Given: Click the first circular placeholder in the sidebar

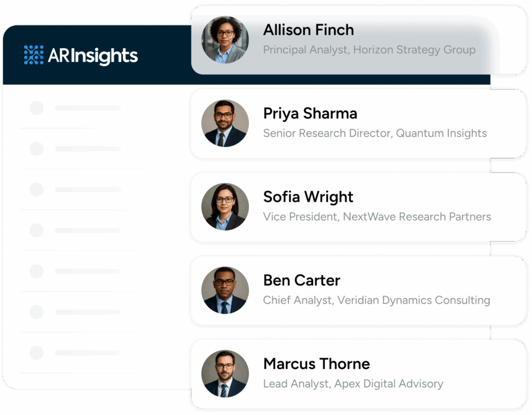Looking at the screenshot, I should 36,109.
